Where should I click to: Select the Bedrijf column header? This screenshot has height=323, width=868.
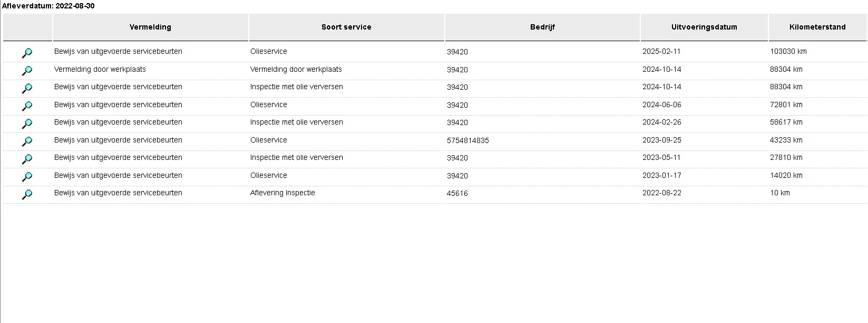click(x=542, y=27)
